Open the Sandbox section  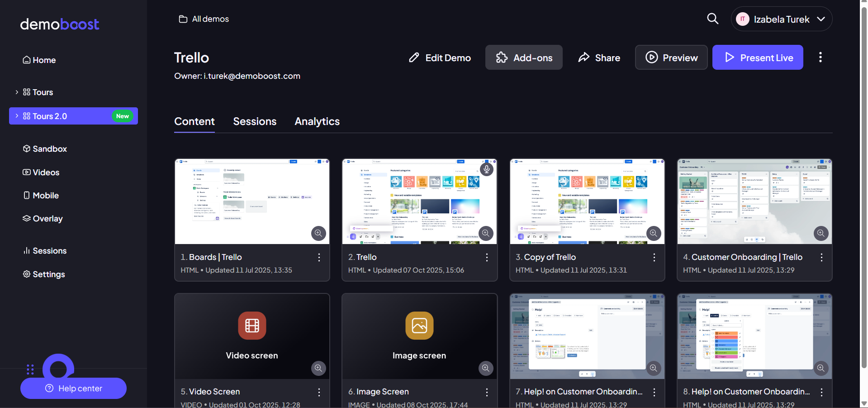[x=45, y=149]
